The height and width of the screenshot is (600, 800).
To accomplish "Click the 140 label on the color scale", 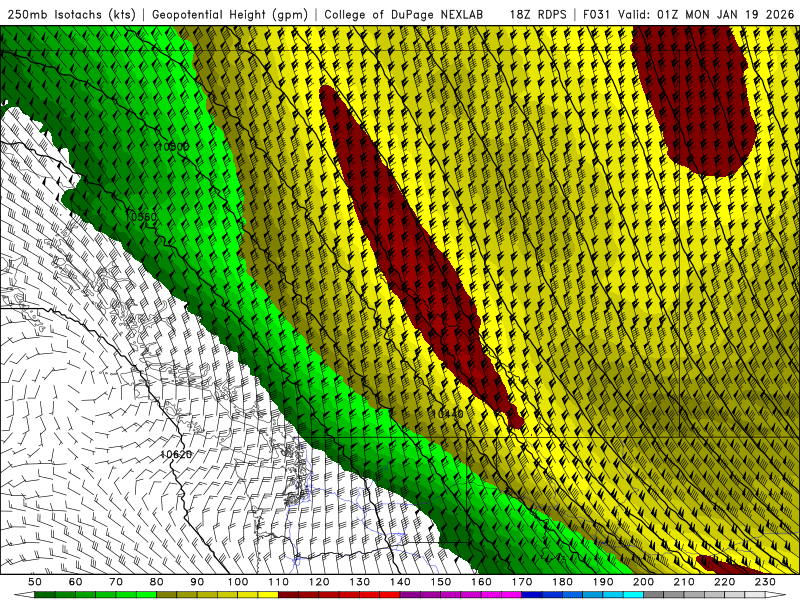I will coord(400,582).
